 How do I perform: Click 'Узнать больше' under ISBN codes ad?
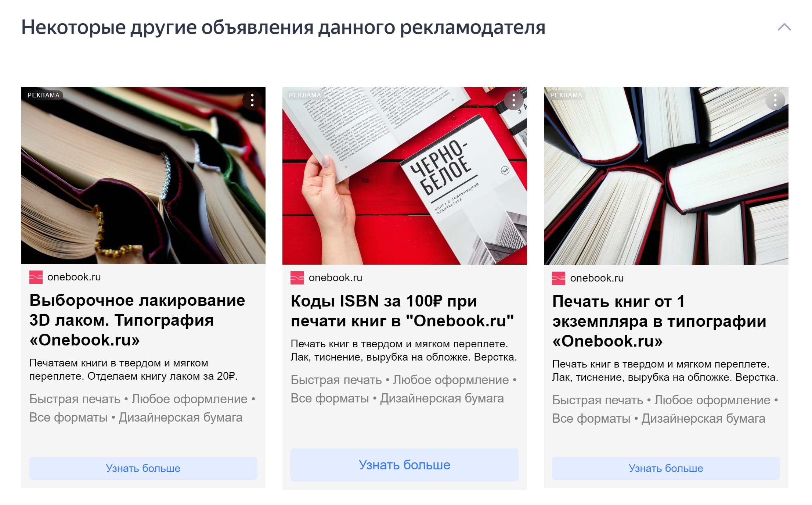[x=404, y=465]
